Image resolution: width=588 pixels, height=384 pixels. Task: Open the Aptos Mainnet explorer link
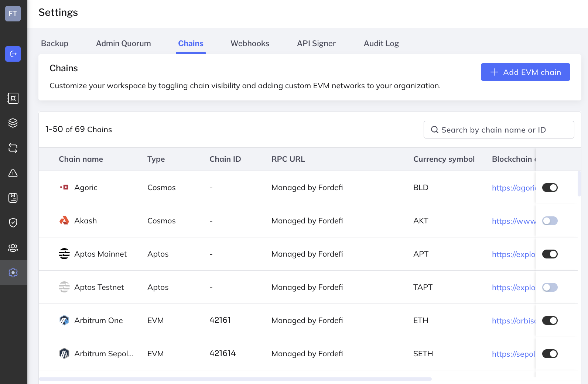point(513,254)
